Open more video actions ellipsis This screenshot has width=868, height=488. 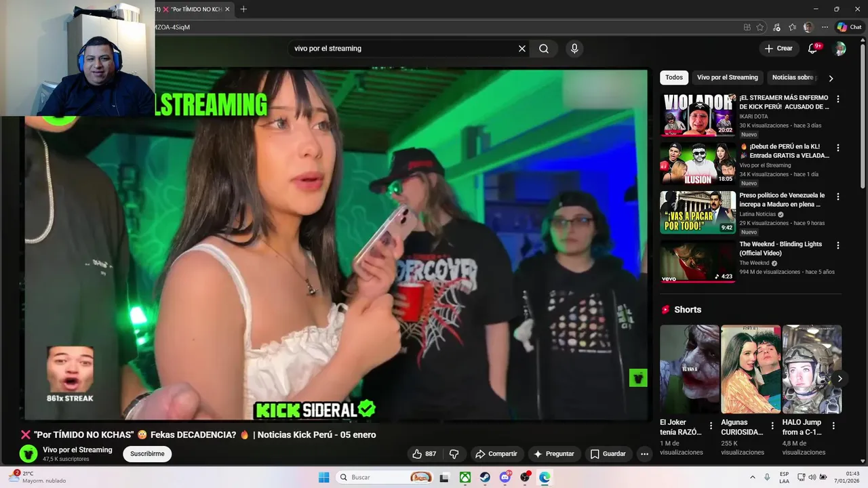coord(645,454)
